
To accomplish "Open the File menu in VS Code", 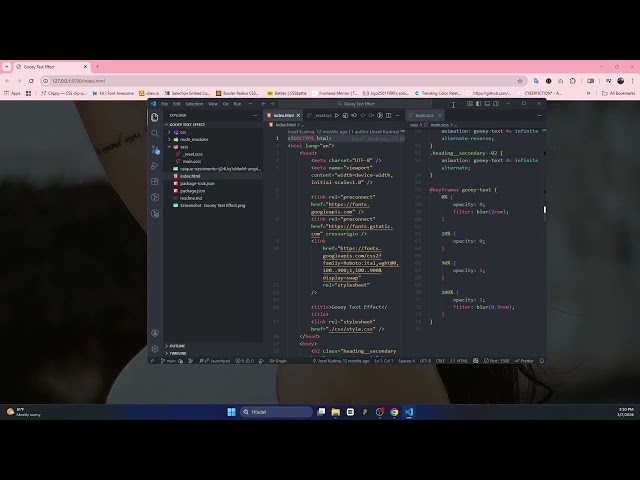I will (x=164, y=104).
